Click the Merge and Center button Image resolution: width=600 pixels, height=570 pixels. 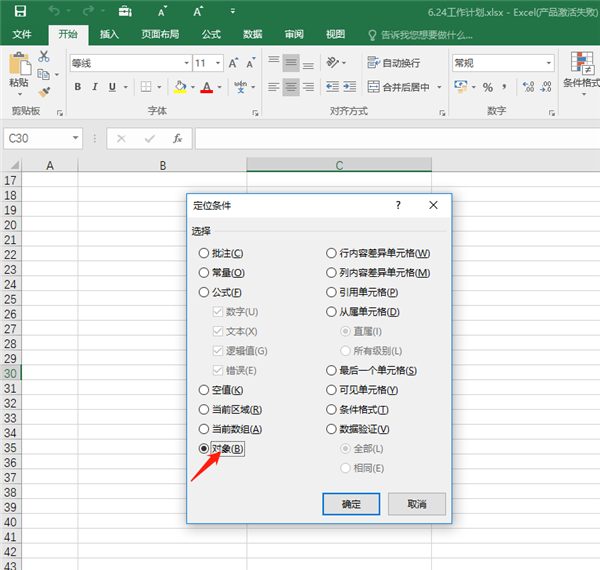(404, 88)
